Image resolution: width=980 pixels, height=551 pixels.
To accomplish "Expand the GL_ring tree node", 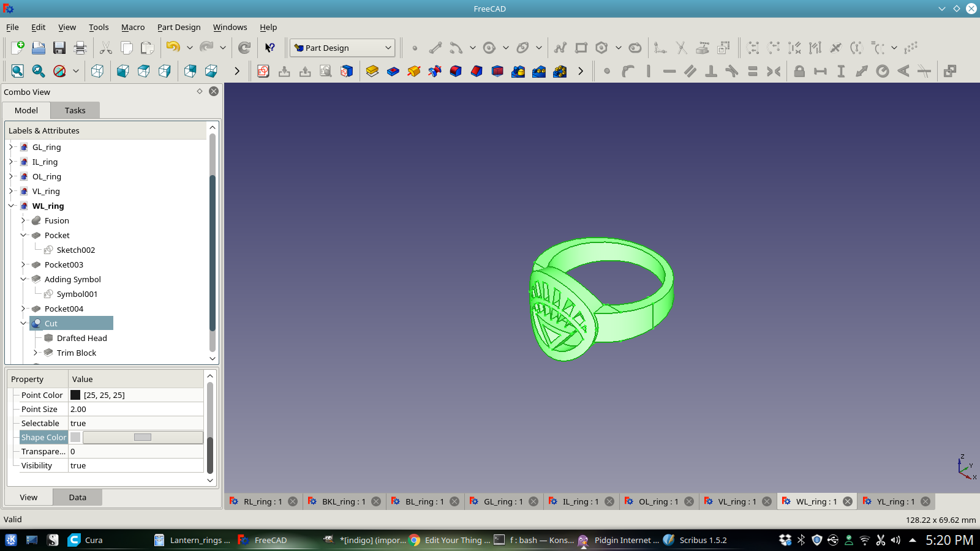I will coord(11,147).
